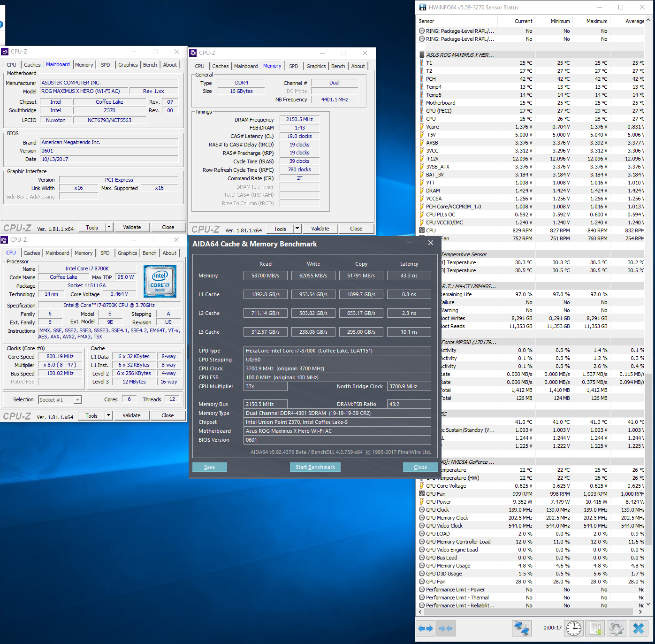Click the circle icon beside GPU Clock row

(x=422, y=510)
